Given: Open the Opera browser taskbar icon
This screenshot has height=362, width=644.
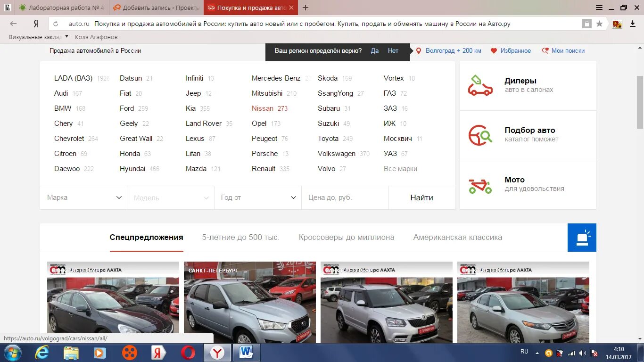Looking at the screenshot, I should (x=188, y=353).
